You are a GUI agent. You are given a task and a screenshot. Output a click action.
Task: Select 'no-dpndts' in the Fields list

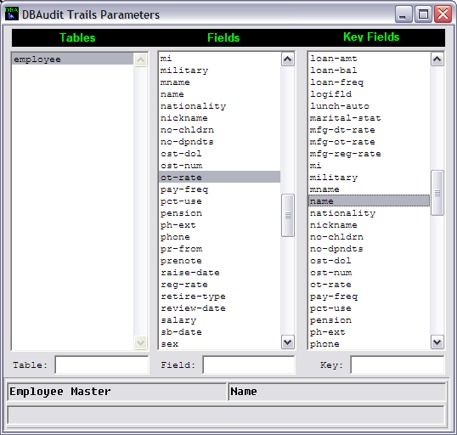[x=220, y=142]
